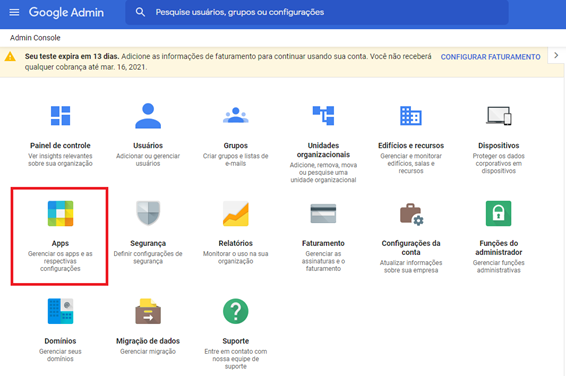The width and height of the screenshot is (566, 376).
Task: Click the Dispositivos title text
Action: click(498, 145)
